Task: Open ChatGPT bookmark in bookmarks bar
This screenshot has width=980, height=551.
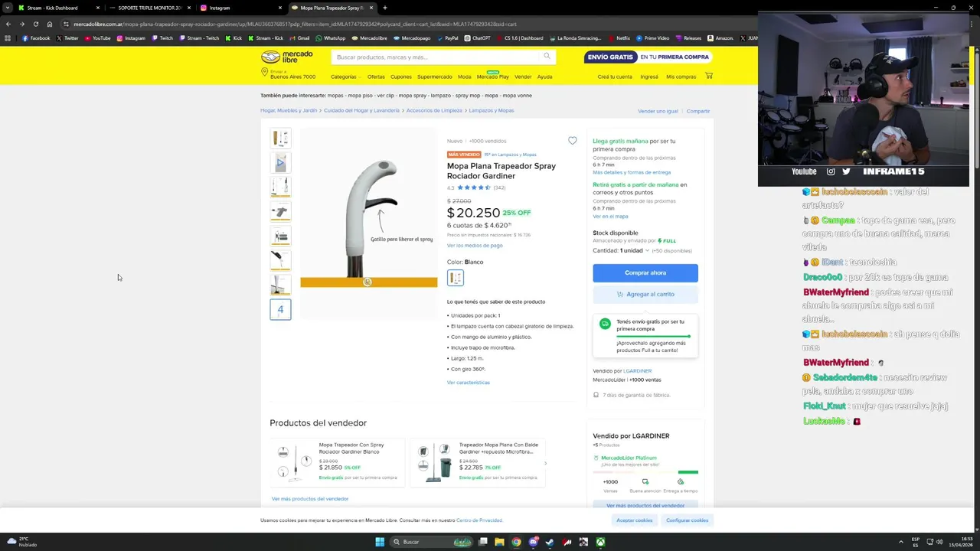Action: 478,37
